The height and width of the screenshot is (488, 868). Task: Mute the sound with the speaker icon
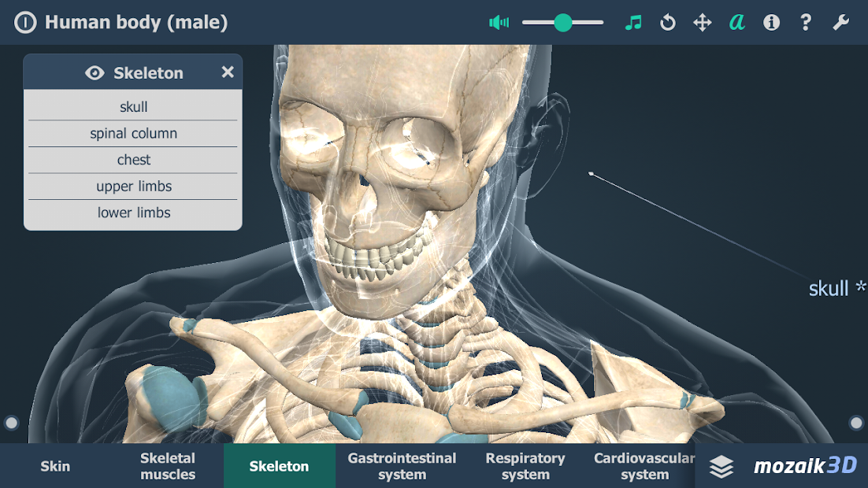tap(499, 22)
